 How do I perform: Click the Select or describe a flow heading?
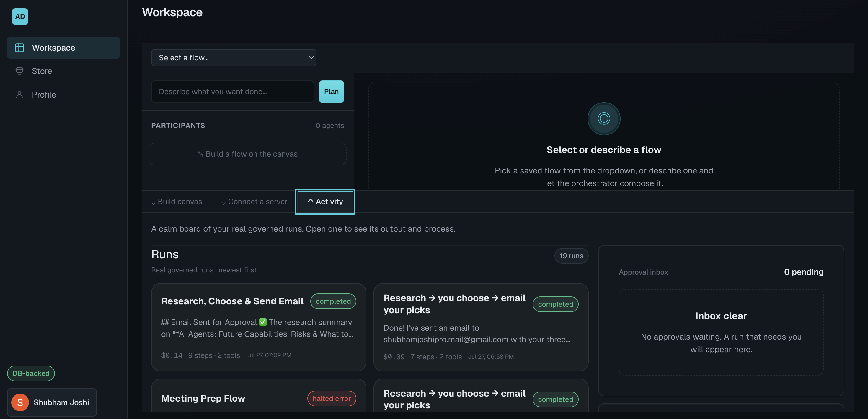pyautogui.click(x=604, y=150)
